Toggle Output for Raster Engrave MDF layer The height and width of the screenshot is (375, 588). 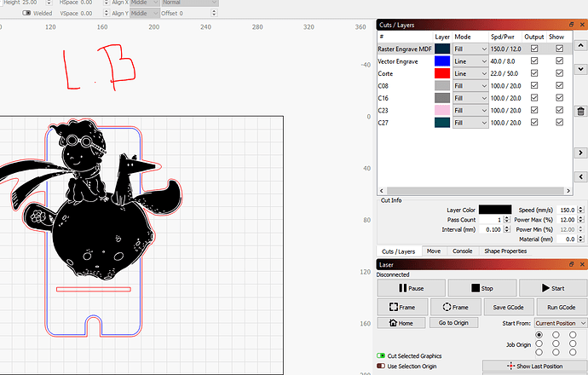534,49
